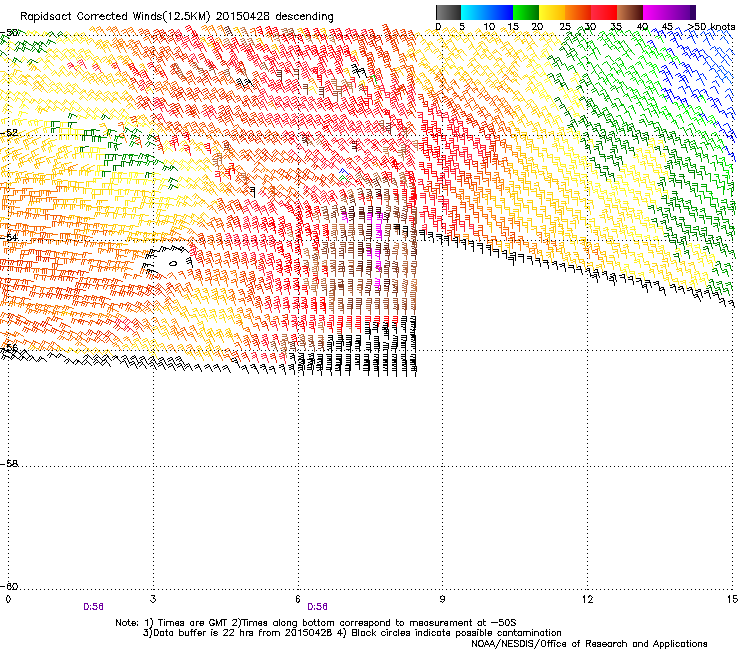Select the yellow 20-25 knots legend color

(552, 12)
